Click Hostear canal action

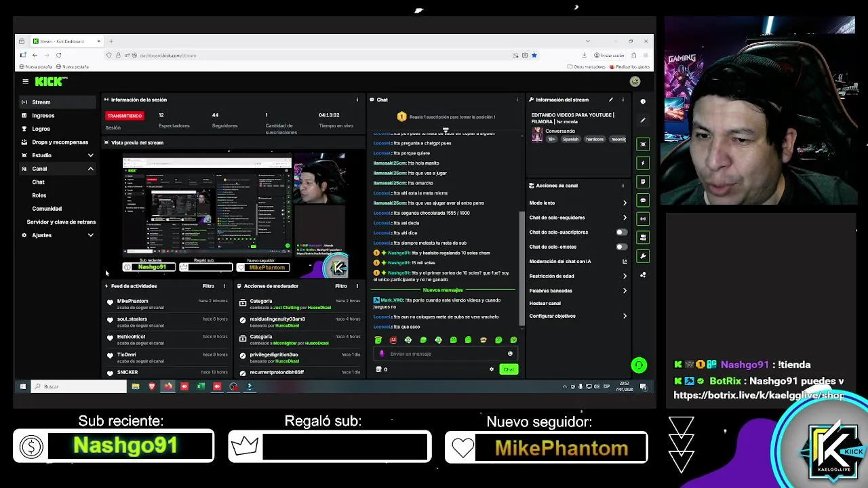coord(545,303)
